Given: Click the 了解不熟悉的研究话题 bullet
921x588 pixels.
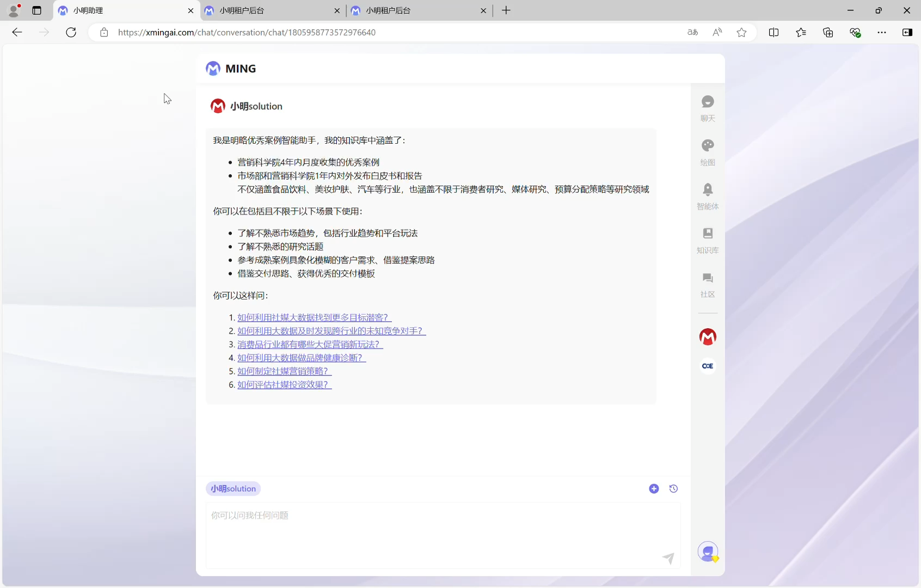Looking at the screenshot, I should coord(280,247).
